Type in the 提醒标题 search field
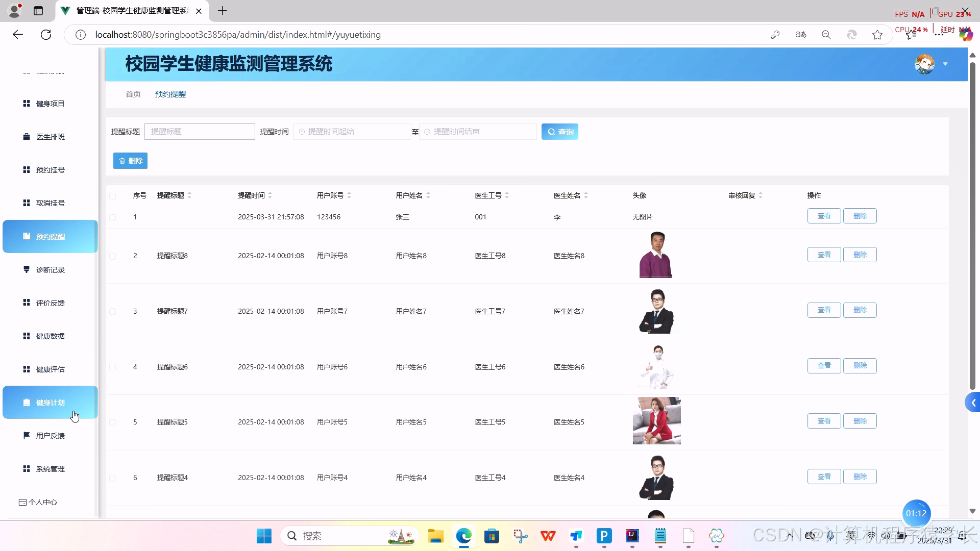 point(200,131)
